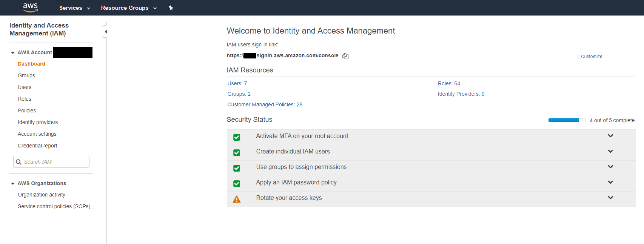Collapse the left navigation panel arrow
The image size is (644, 244).
point(105,32)
